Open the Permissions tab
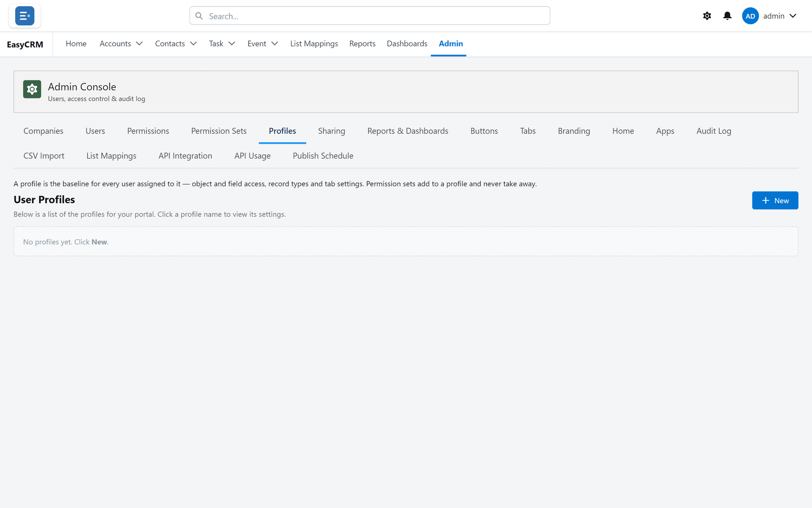This screenshot has width=812, height=508. point(148,131)
